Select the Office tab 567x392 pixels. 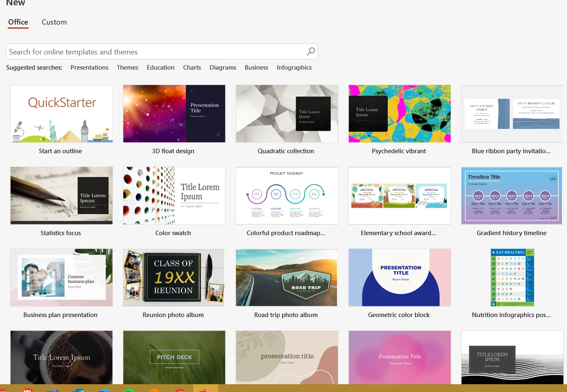[18, 22]
